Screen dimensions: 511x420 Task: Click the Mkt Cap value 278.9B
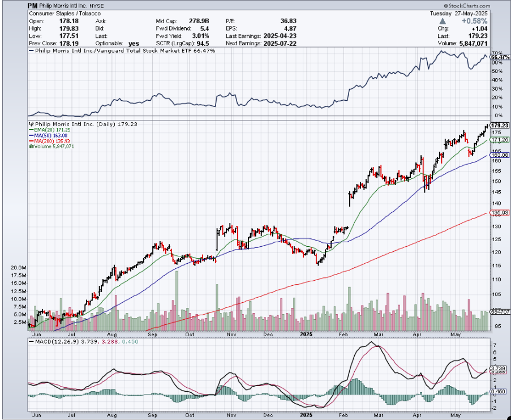point(199,21)
